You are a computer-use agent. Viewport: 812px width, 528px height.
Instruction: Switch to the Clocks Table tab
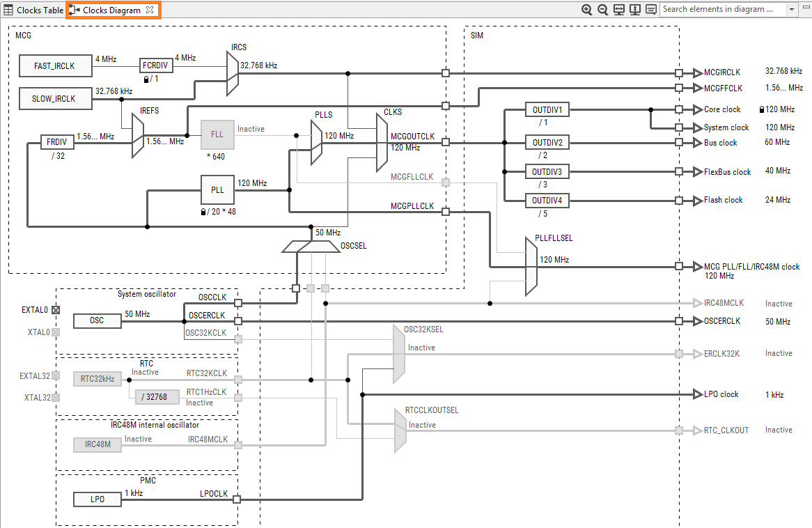tap(33, 9)
